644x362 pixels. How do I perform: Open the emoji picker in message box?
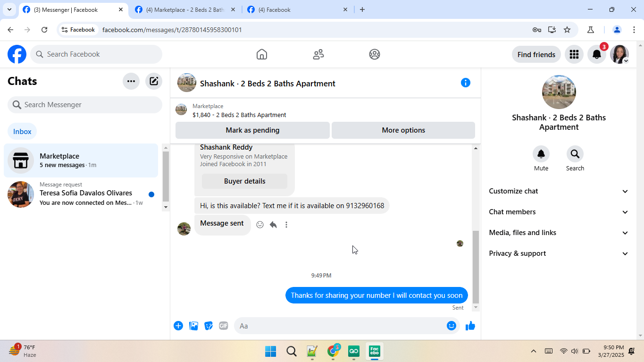pyautogui.click(x=452, y=326)
